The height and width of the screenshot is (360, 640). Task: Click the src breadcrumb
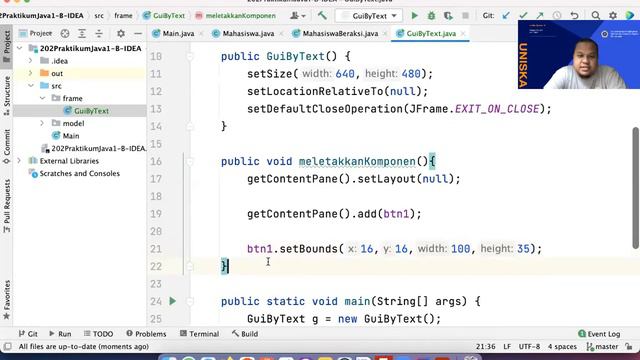pyautogui.click(x=99, y=16)
